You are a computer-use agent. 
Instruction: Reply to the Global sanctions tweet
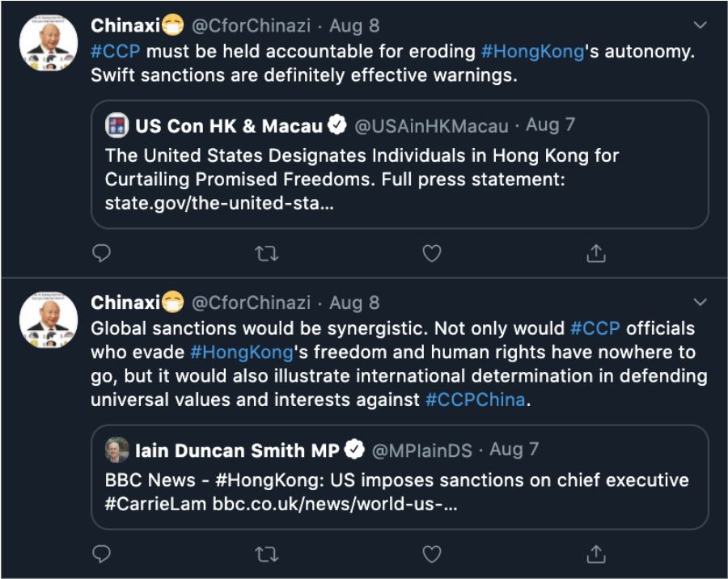click(101, 554)
